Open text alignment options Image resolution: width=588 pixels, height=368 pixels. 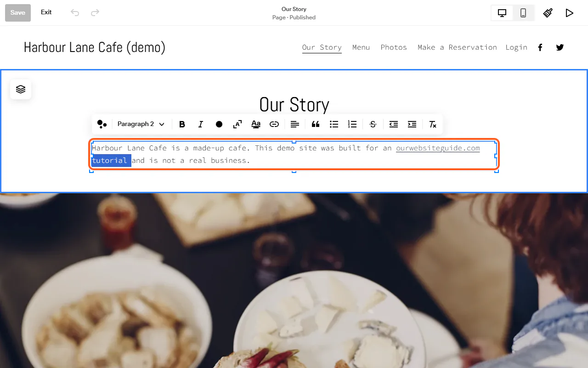coord(295,124)
